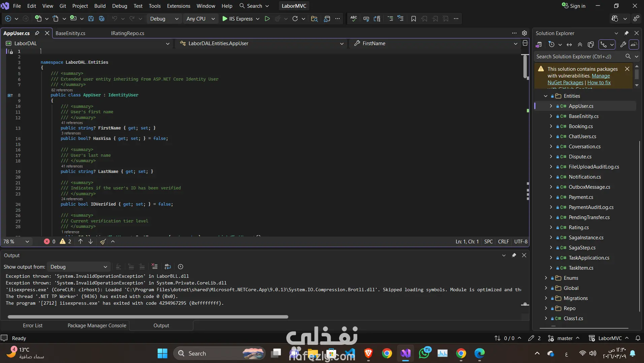Start without debugging using the hollow play icon

point(267,19)
